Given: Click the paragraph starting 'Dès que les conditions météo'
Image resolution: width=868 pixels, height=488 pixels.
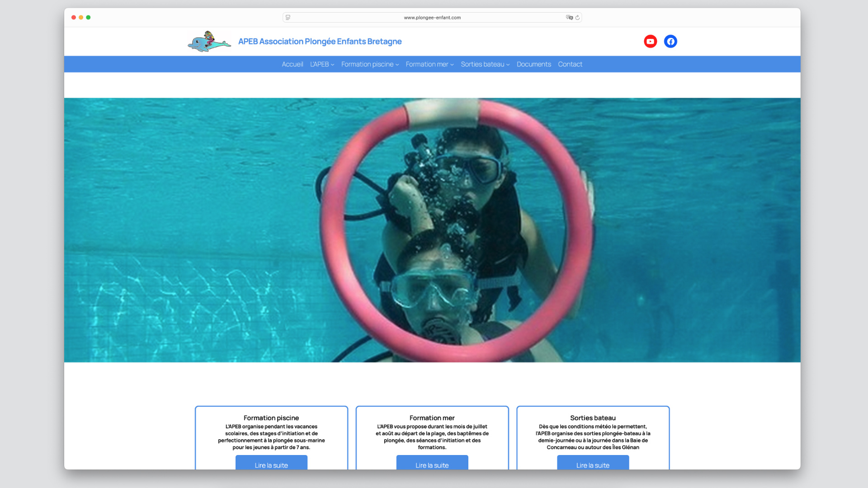Looking at the screenshot, I should [593, 437].
